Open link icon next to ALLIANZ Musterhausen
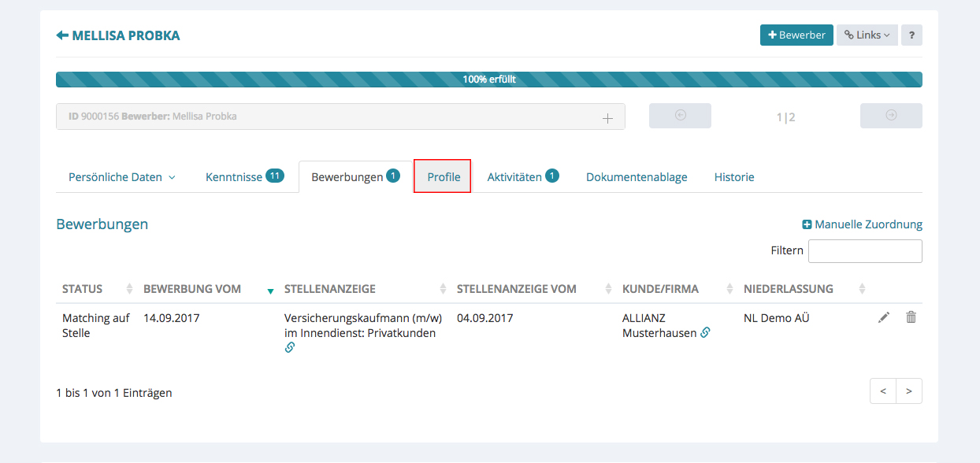The image size is (980, 463). click(705, 333)
